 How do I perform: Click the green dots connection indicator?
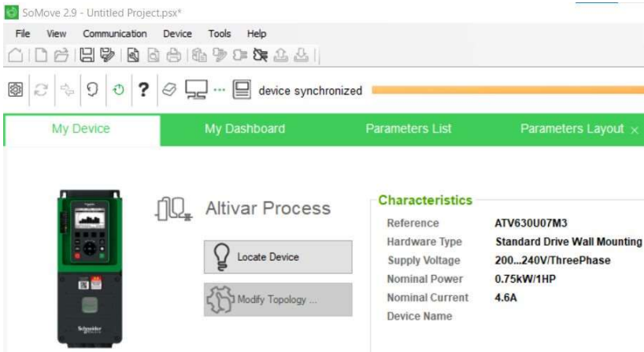tap(220, 90)
